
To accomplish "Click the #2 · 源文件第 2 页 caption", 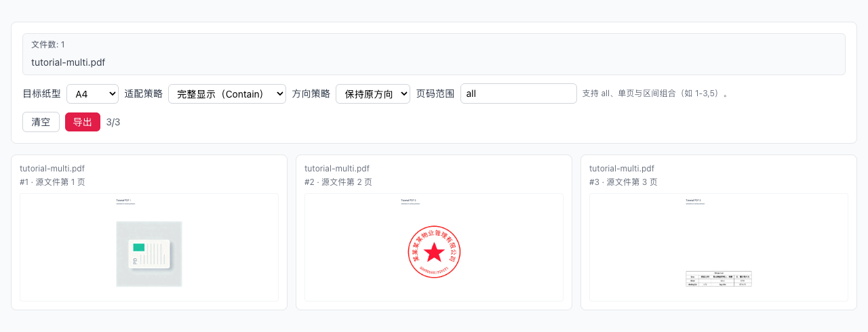I will coord(338,182).
